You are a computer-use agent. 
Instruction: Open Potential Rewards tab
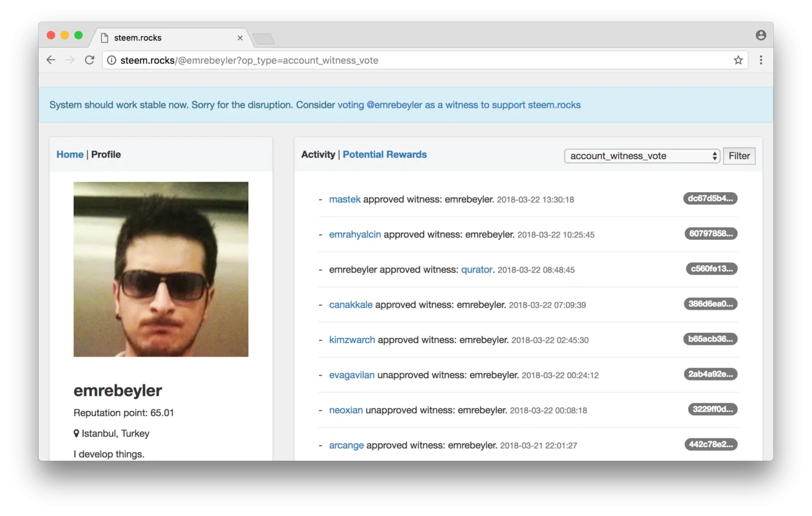point(385,155)
